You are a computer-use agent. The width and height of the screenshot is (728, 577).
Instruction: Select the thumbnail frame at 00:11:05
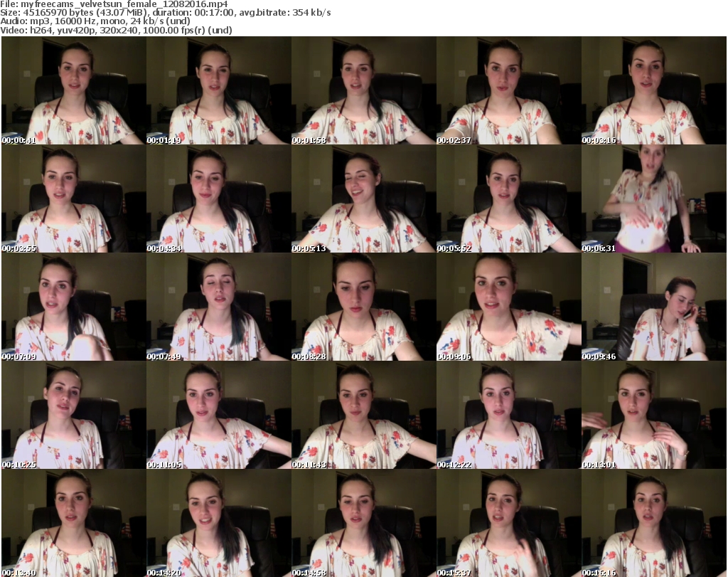[x=219, y=415]
